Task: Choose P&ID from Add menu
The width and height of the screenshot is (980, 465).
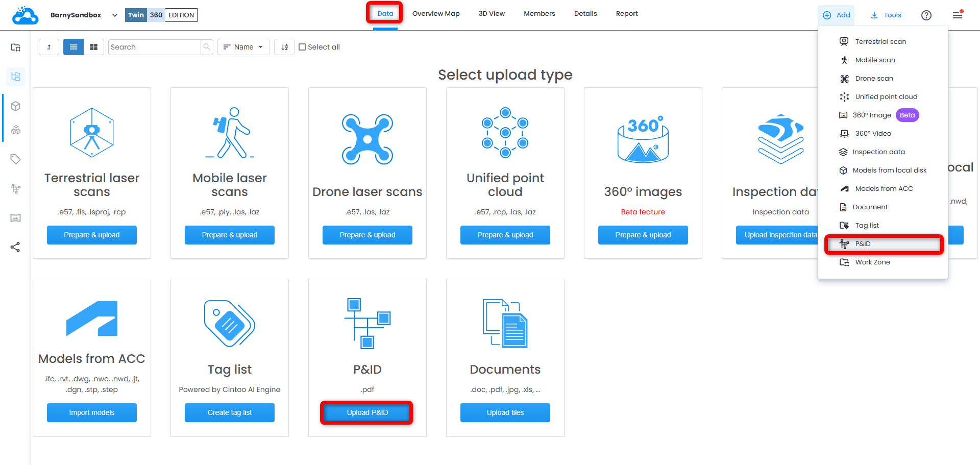Action: [x=883, y=244]
